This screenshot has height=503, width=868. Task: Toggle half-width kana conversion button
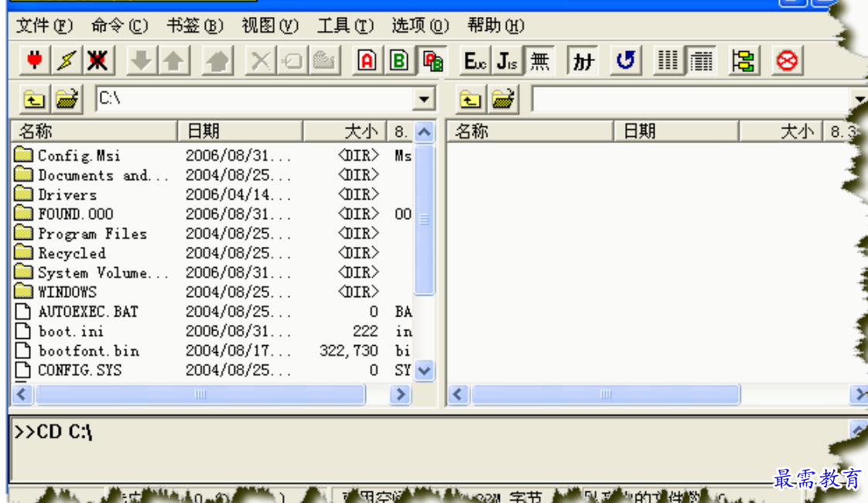[x=583, y=60]
